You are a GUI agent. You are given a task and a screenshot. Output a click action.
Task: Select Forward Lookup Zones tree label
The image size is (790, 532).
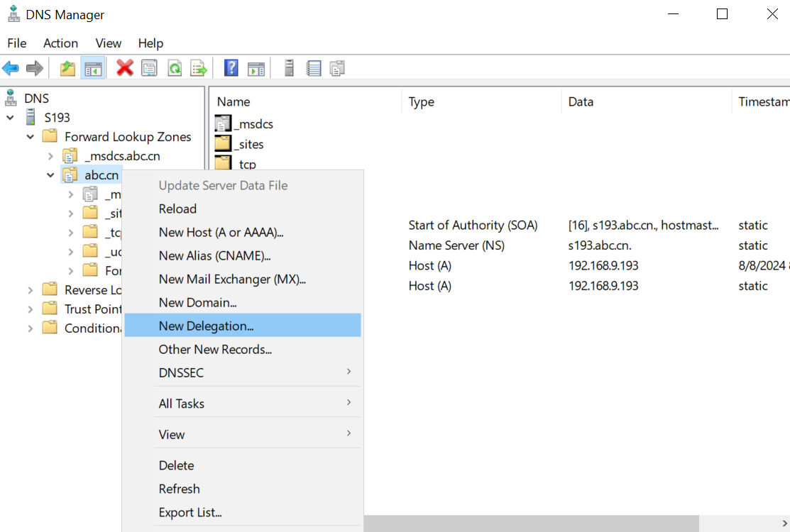coord(128,136)
